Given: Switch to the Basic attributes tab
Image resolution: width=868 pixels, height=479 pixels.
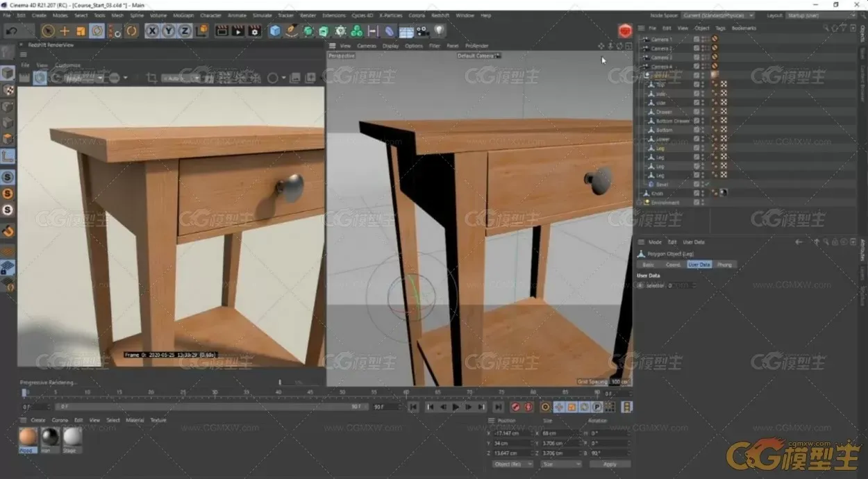Looking at the screenshot, I should pos(648,264).
